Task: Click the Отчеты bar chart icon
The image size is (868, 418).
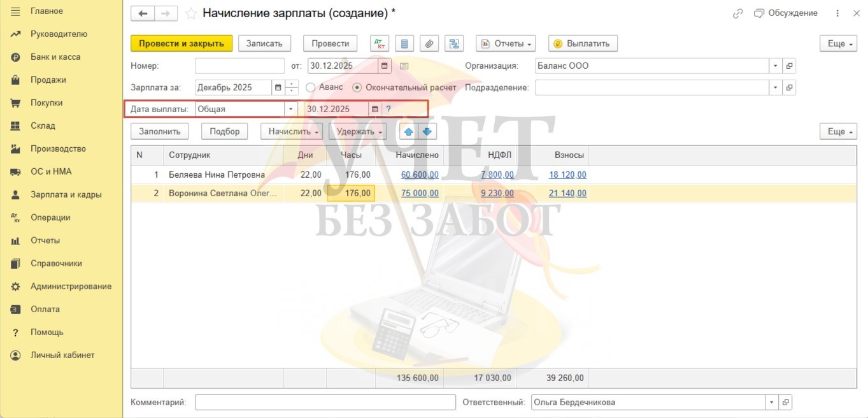Action: point(16,240)
